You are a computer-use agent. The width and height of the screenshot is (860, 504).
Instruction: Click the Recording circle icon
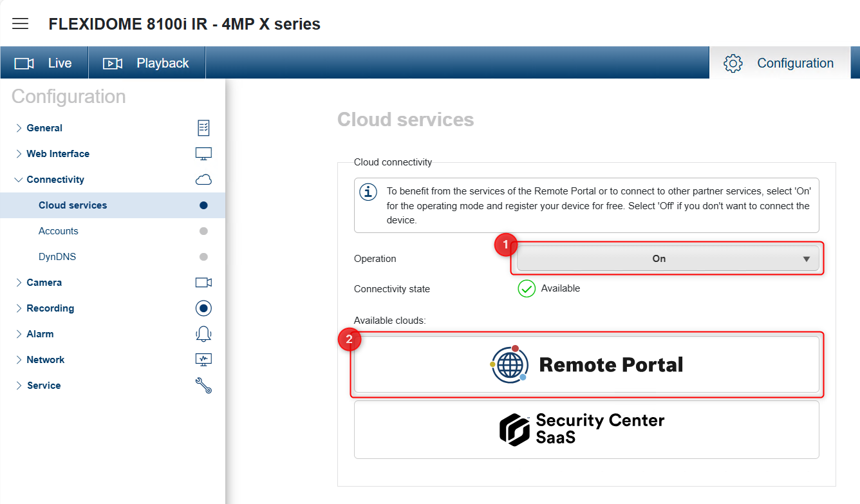click(203, 308)
